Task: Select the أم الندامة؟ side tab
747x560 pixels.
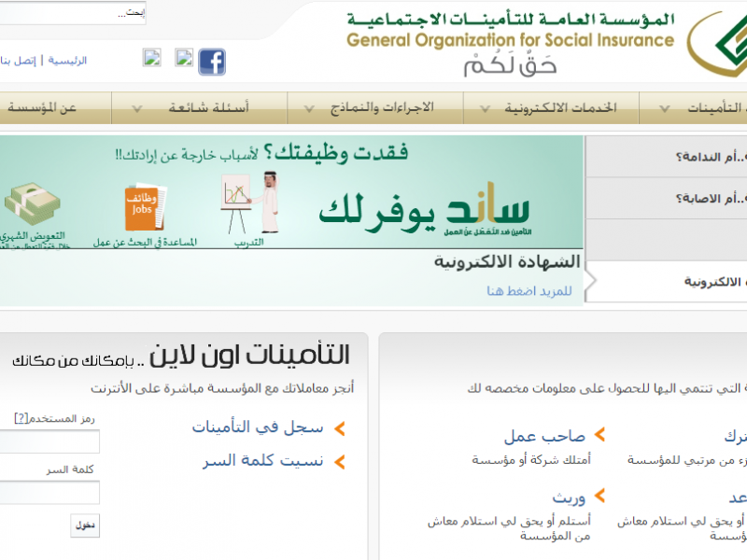Action: coord(666,157)
